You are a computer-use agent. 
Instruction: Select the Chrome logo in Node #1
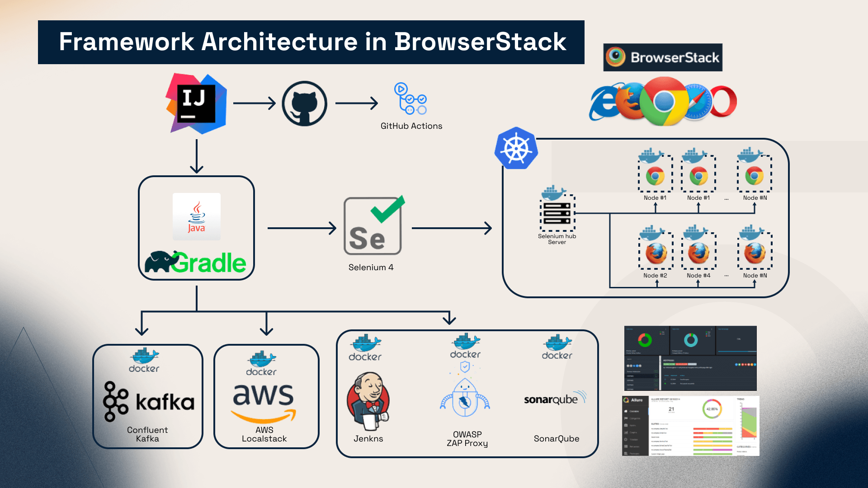pyautogui.click(x=655, y=175)
